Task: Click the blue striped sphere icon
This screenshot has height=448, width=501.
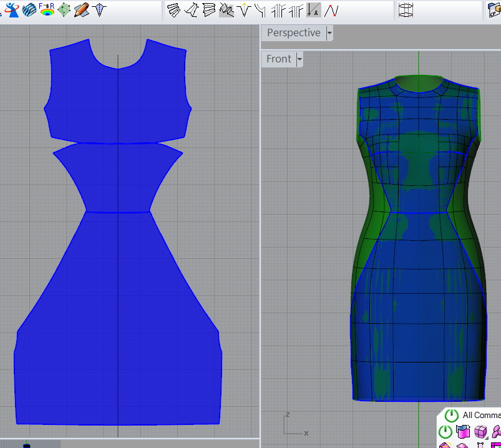Action: coord(29,10)
